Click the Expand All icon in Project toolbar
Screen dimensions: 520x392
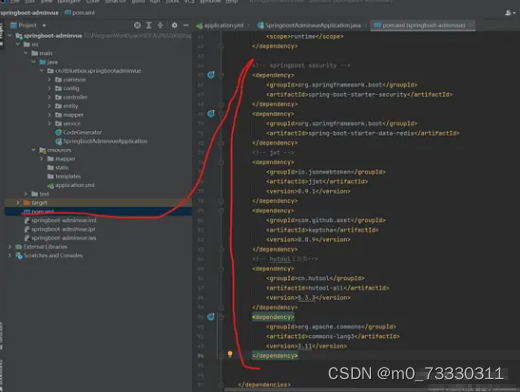149,25
